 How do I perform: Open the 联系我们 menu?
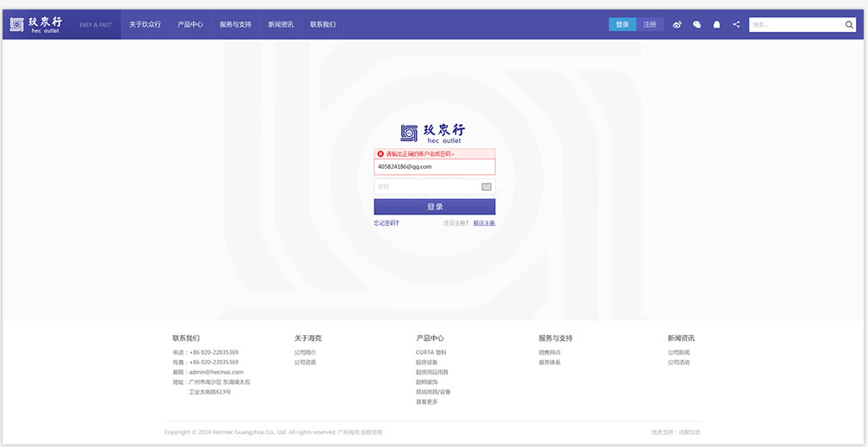[323, 24]
